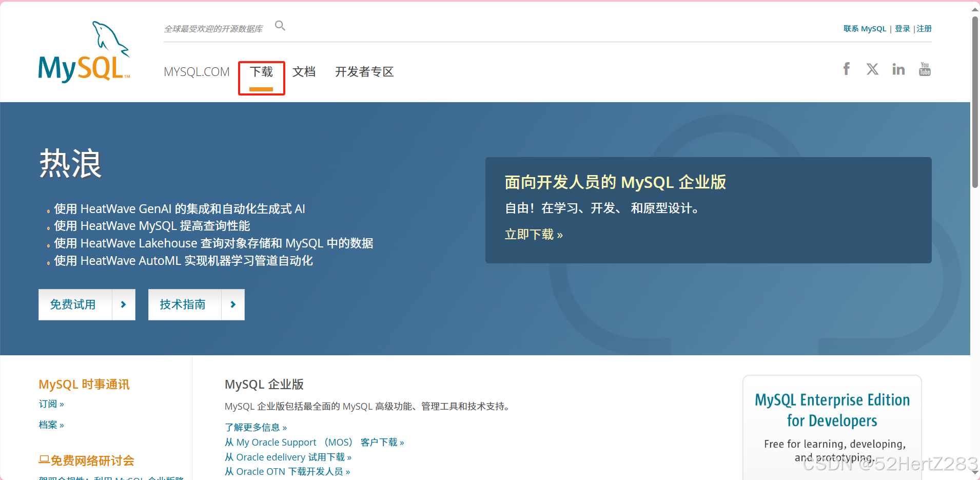Click the 了解更多信息 » link
Image resolution: width=980 pixels, height=480 pixels.
click(x=256, y=427)
